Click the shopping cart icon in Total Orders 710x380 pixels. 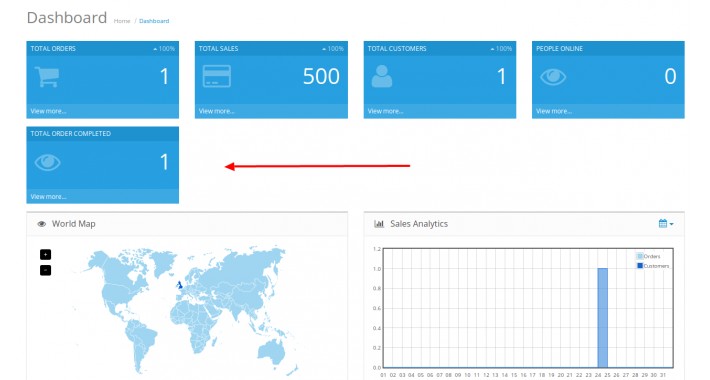click(x=47, y=77)
